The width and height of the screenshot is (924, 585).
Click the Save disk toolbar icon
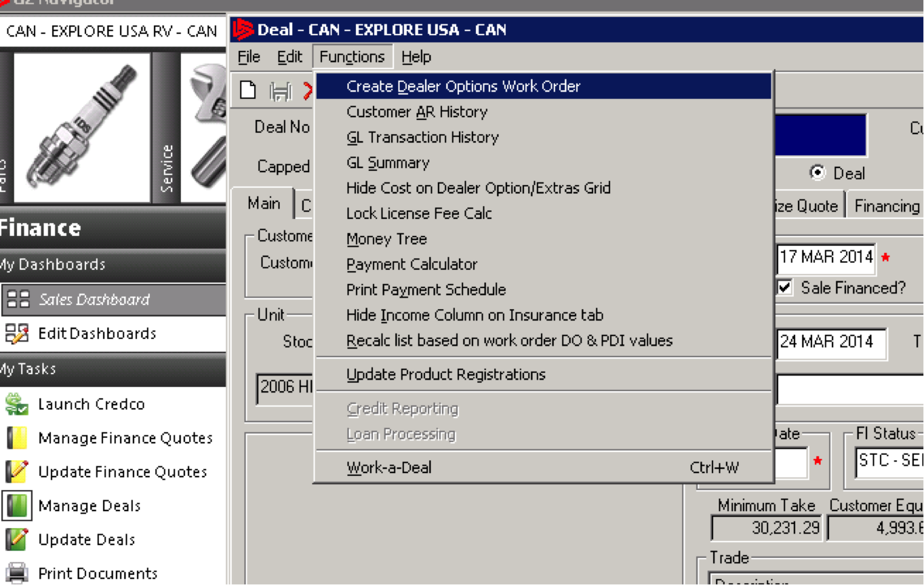[x=281, y=91]
